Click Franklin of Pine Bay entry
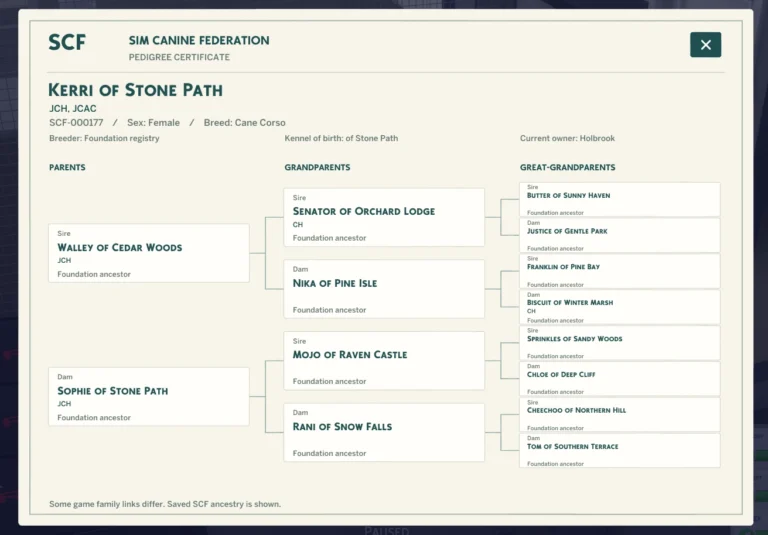 tap(620, 271)
